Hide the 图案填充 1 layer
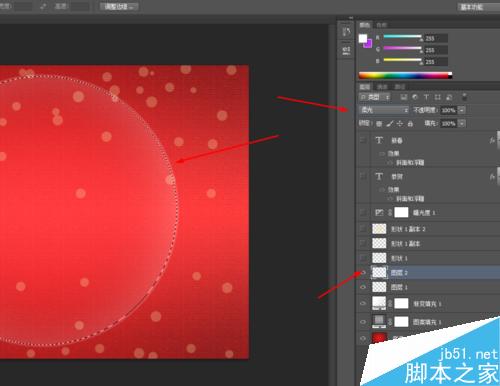The height and width of the screenshot is (386, 500). 363,322
